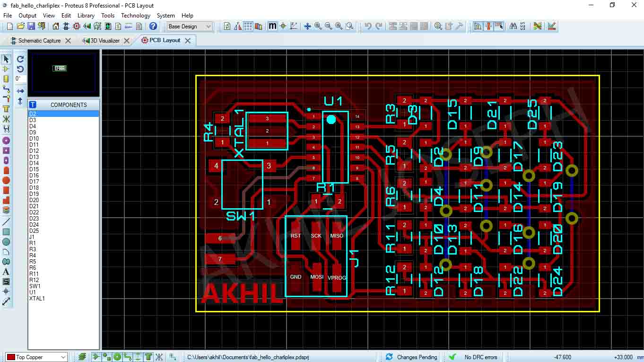Rotate clockwise using the rotation icon
The image size is (644, 362).
tap(20, 59)
